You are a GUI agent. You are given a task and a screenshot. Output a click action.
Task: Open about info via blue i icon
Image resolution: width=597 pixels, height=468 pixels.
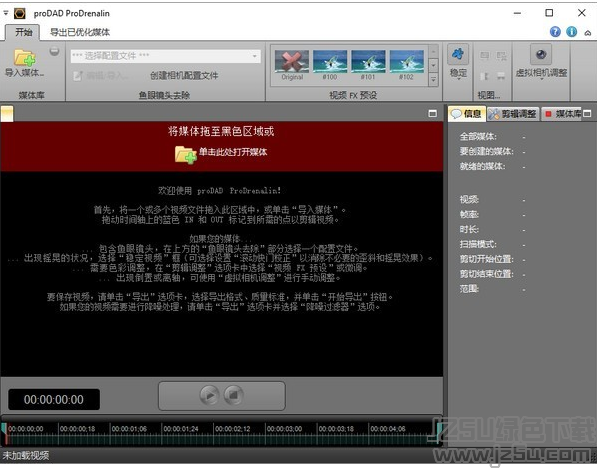coord(571,32)
